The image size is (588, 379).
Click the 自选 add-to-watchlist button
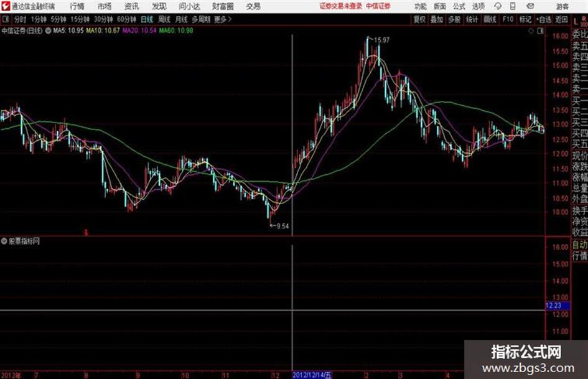point(543,19)
